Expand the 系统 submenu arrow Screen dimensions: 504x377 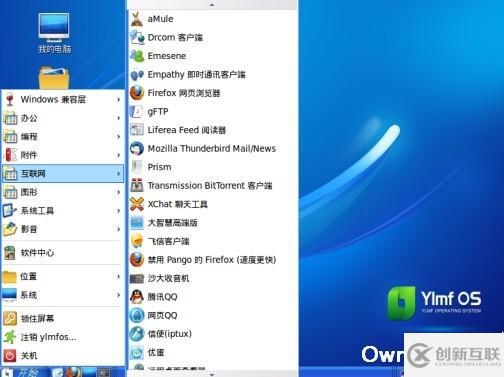coord(118,295)
